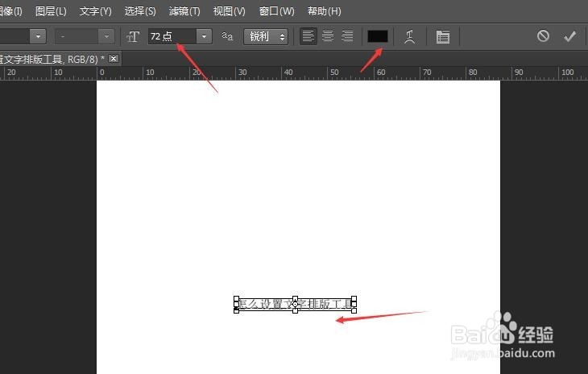Edit the 72 点 font size field
Screen dimensions: 588x374
(x=172, y=36)
